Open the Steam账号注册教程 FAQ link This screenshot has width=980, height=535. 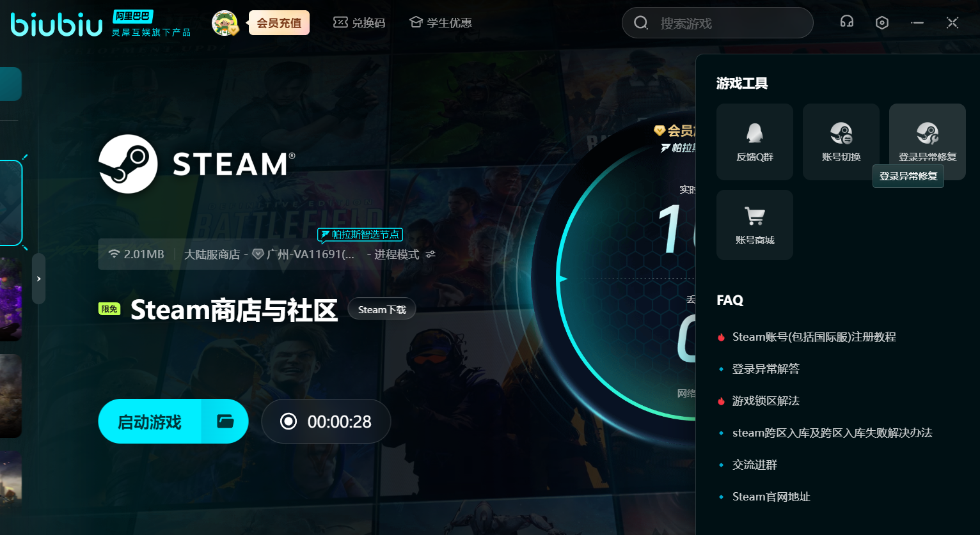click(814, 337)
